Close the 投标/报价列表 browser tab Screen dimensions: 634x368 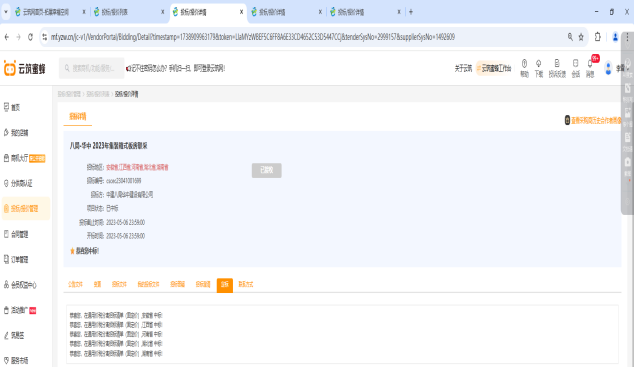point(163,12)
